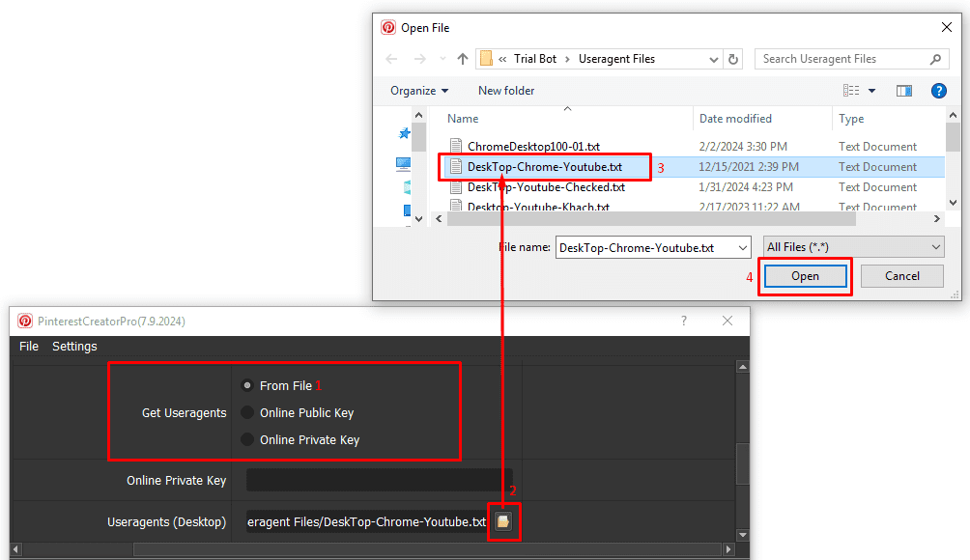Click the Online Private Key input field
The height and width of the screenshot is (560, 970).
tap(380, 480)
